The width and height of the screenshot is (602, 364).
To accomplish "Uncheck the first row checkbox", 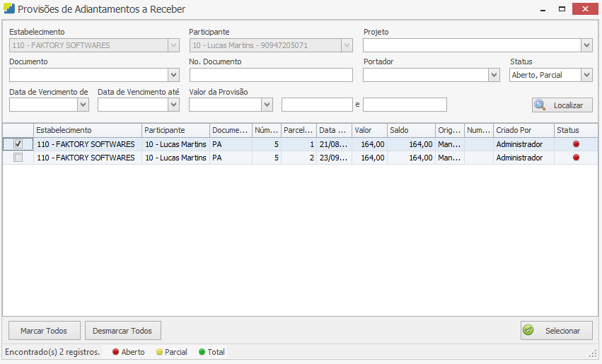I will coord(18,144).
